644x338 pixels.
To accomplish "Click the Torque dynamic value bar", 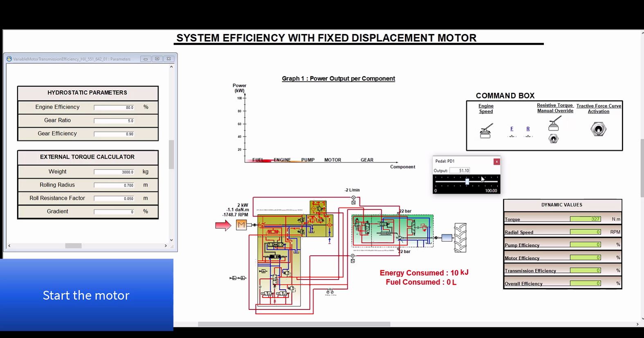I will click(586, 219).
